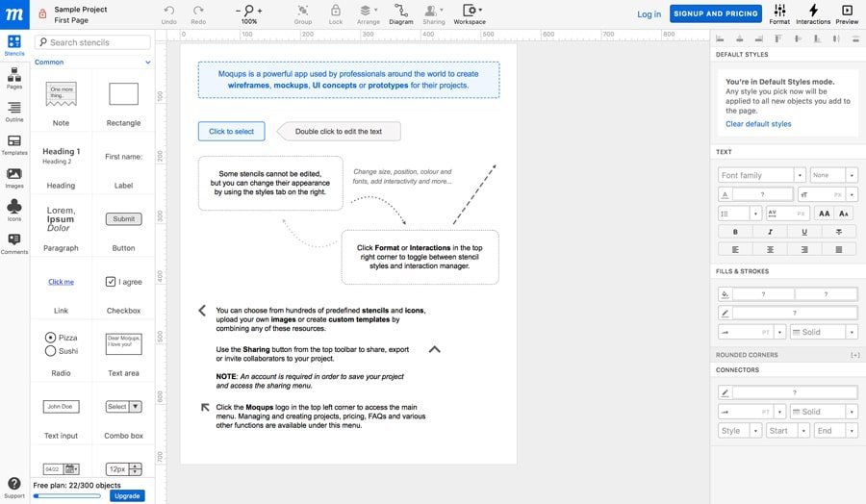Image resolution: width=866 pixels, height=504 pixels.
Task: Open the Workspace settings menu
Action: coord(470,14)
